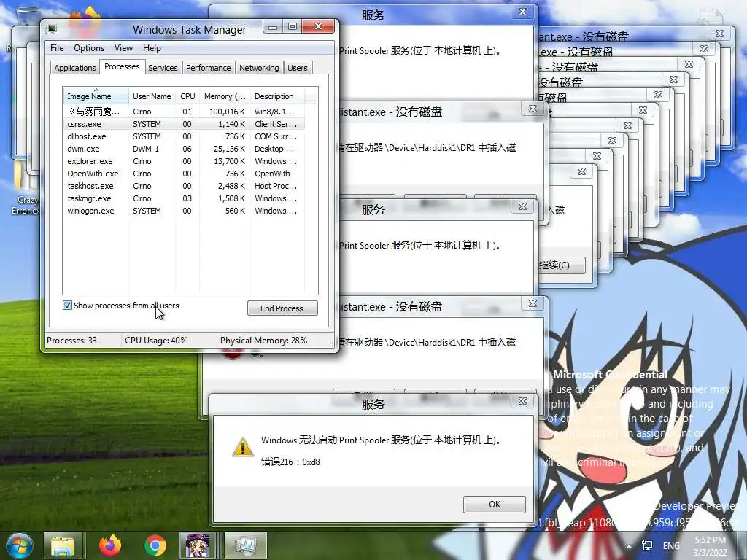Viewport: 747px width, 560px height.
Task: Select the dllhost.exe process row
Action: point(184,136)
